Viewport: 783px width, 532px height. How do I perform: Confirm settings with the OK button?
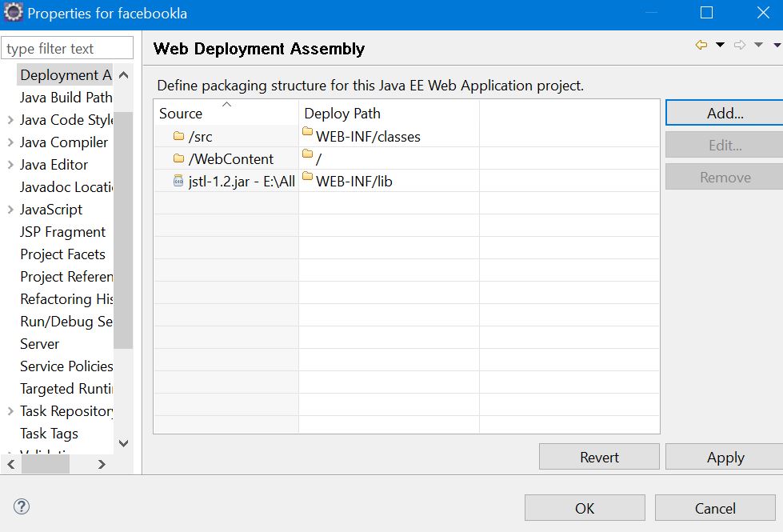coord(585,508)
